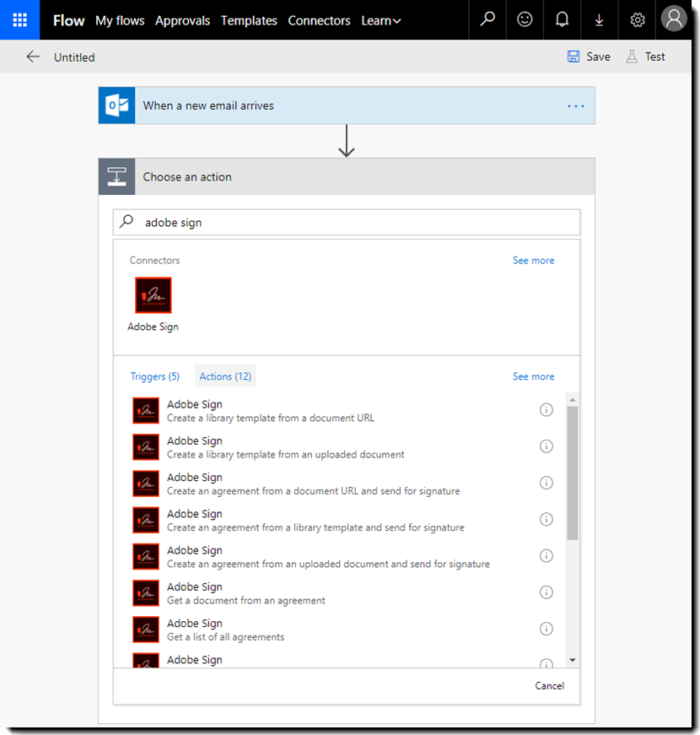Click the search magnifier in top bar
Screen dimensions: 700x735
click(487, 19)
